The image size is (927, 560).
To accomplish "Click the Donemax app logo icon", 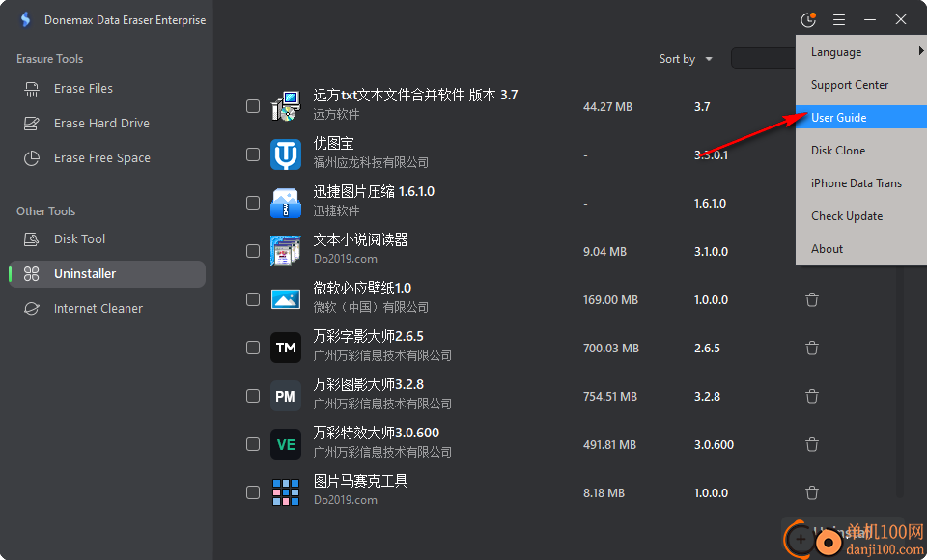I will 25,19.
